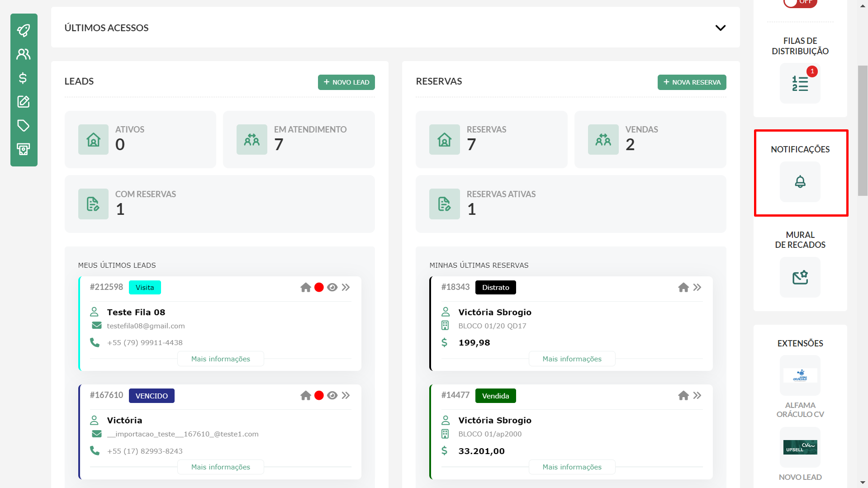Screen dimensions: 868x488
Task: Open the Vendas card icon
Action: click(603, 140)
